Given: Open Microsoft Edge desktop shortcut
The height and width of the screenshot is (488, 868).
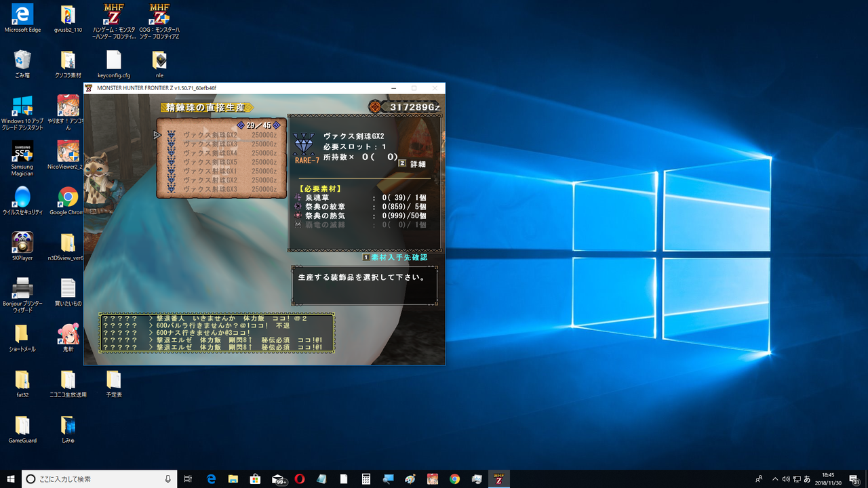Looking at the screenshot, I should (22, 18).
